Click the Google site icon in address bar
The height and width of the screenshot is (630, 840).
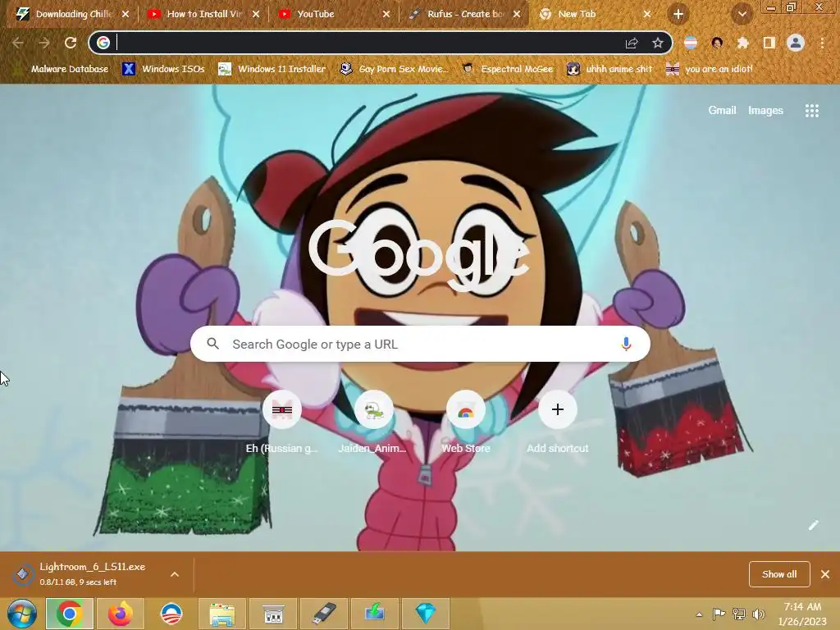(x=103, y=43)
